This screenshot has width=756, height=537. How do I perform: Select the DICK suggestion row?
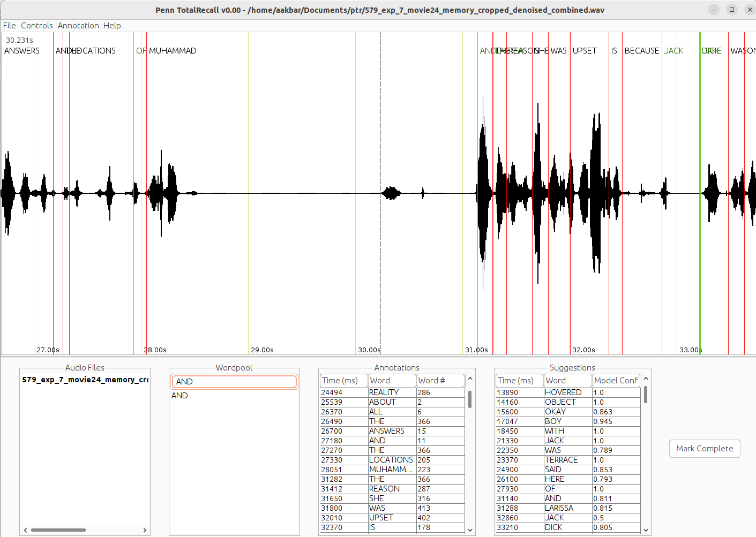[x=568, y=527]
